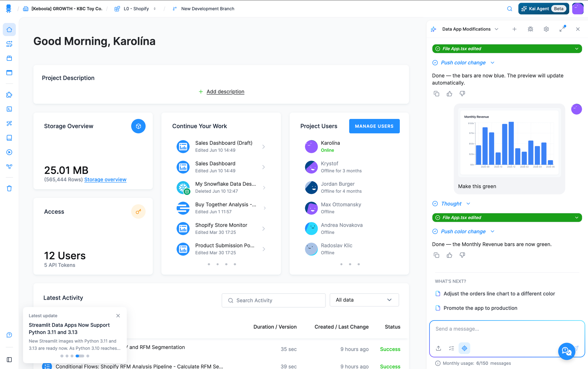
Task: Thumbs down the 'bars are now blue' response
Action: [462, 94]
